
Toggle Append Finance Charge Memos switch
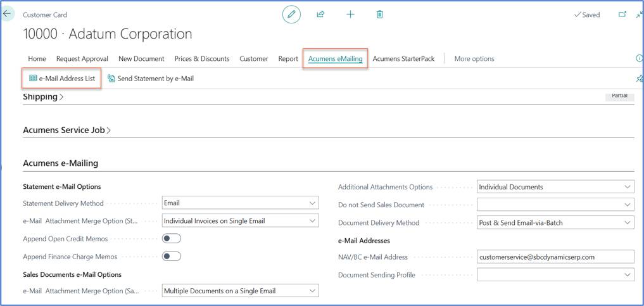(x=171, y=257)
